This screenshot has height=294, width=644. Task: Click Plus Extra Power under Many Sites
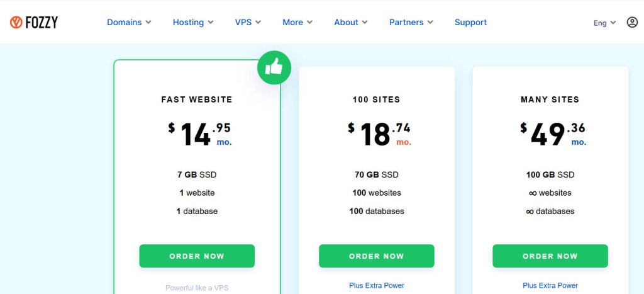pyautogui.click(x=550, y=285)
